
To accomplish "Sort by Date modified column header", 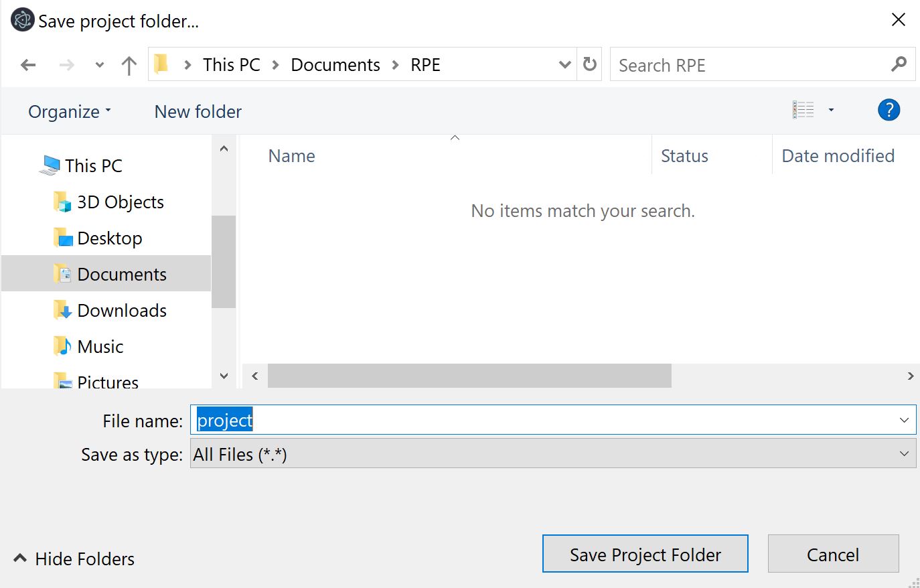I will 838,156.
